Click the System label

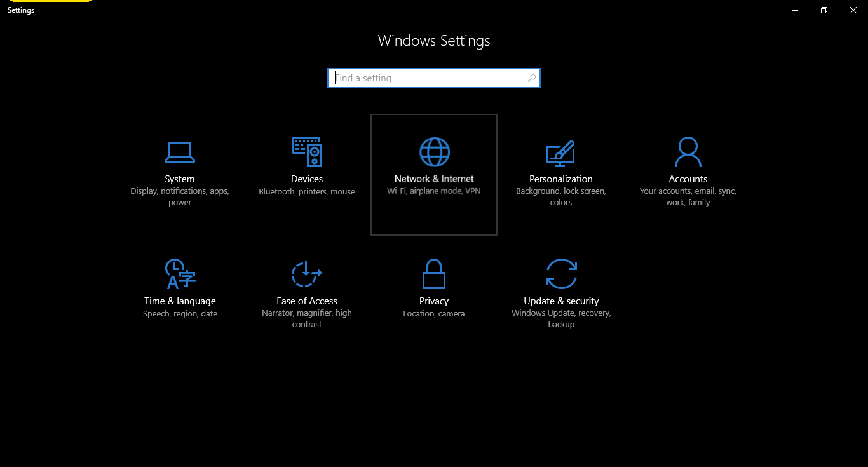pos(180,179)
